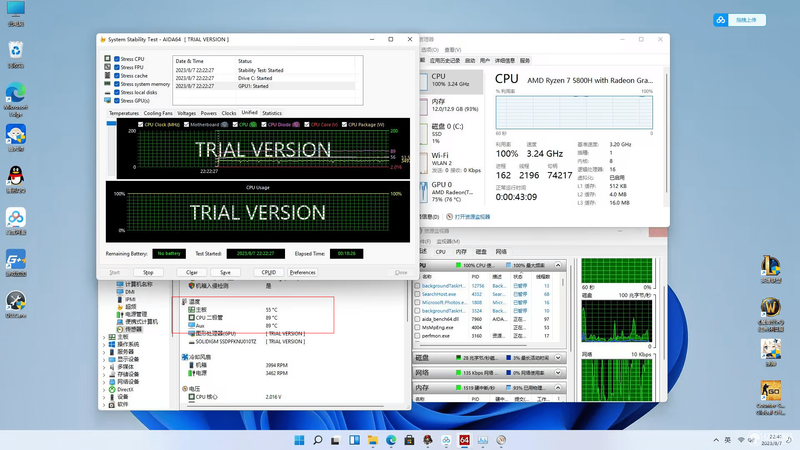The height and width of the screenshot is (450, 800).
Task: Open Recycle Bin desktop icon
Action: (16, 54)
